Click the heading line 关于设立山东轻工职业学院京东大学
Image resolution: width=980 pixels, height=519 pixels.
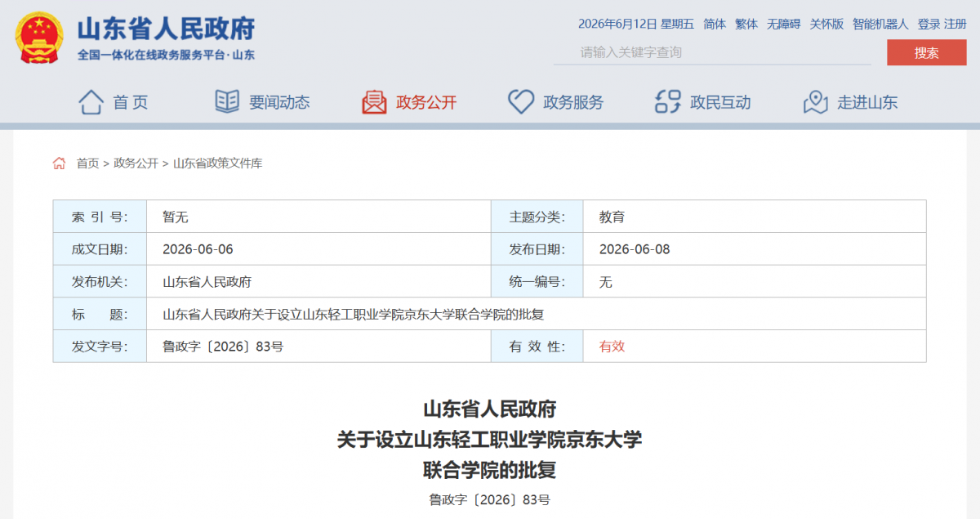(x=489, y=440)
